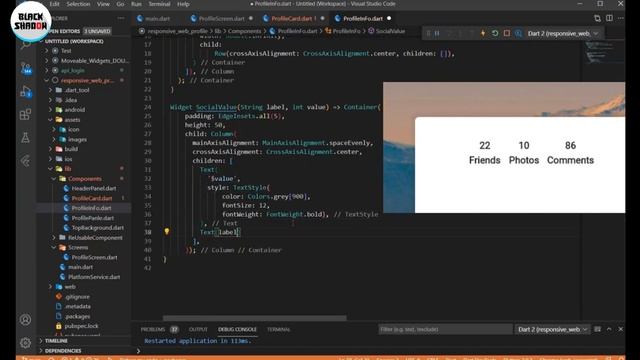
Task: Pause the debug session
Action: point(437,33)
